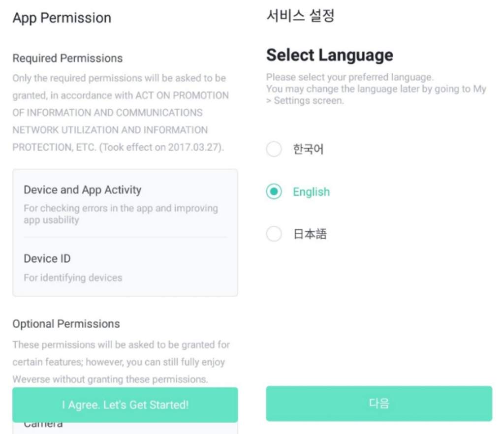Screen dimensions: 504x434
Task: Select the 日本語 radio button
Action: [x=274, y=234]
